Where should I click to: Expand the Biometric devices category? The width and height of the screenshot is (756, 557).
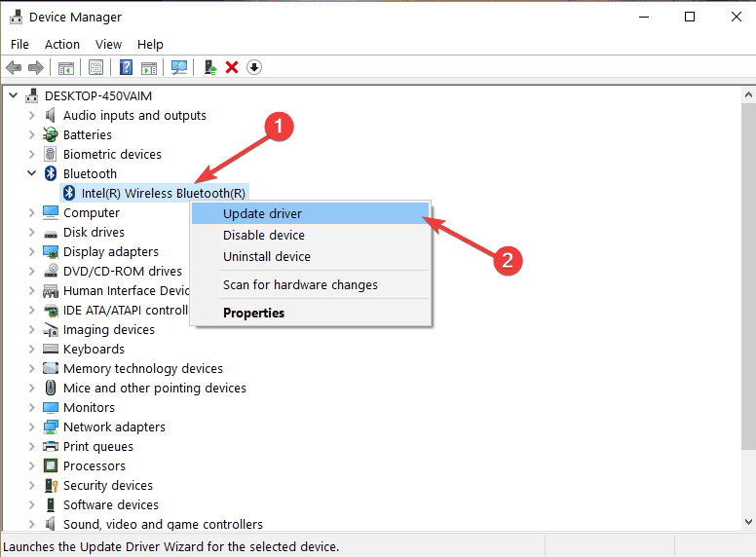click(31, 154)
